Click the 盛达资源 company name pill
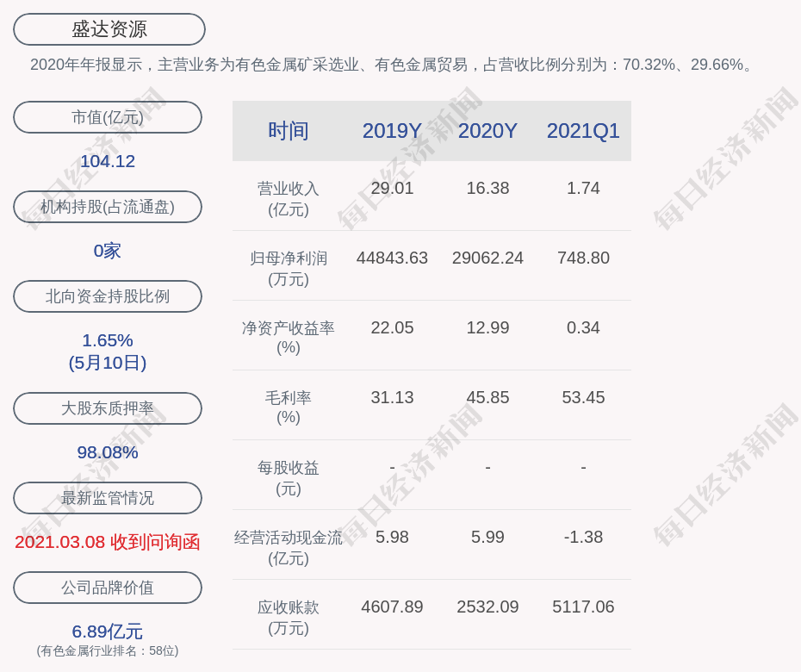 (x=109, y=29)
